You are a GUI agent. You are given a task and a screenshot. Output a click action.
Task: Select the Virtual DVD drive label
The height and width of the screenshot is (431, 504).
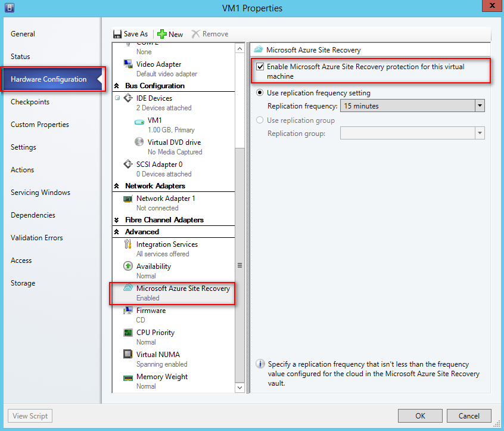point(174,142)
